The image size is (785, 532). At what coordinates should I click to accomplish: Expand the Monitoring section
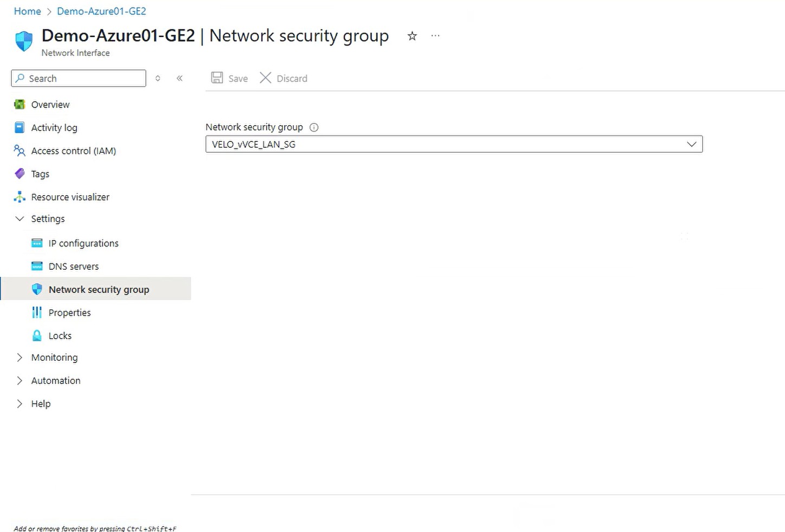20,358
